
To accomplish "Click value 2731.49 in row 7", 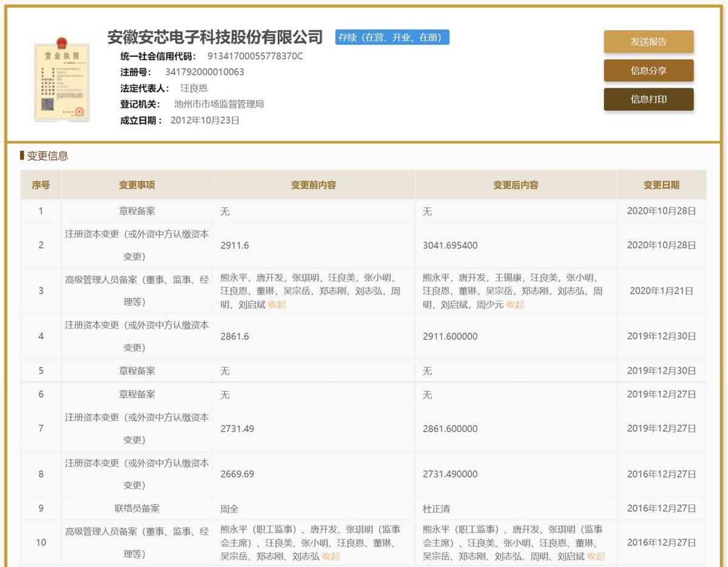I will 237,429.
